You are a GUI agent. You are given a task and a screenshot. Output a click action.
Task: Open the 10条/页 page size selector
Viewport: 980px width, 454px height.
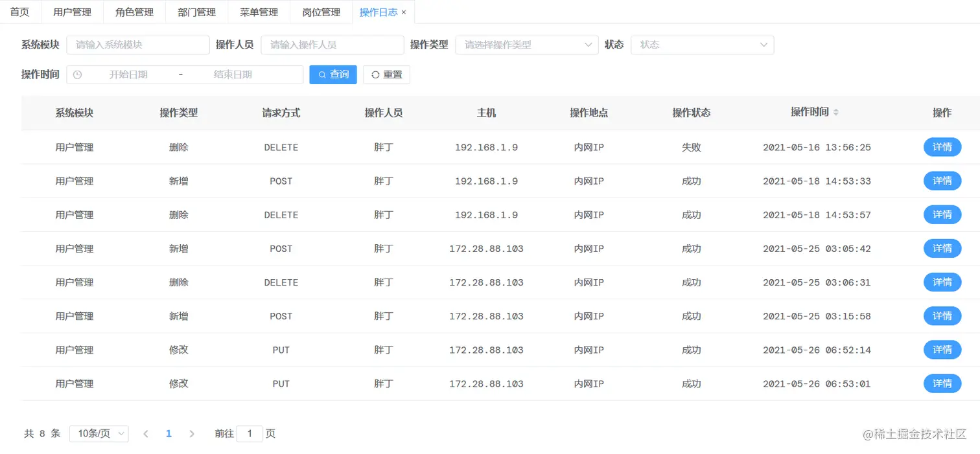pyautogui.click(x=99, y=434)
